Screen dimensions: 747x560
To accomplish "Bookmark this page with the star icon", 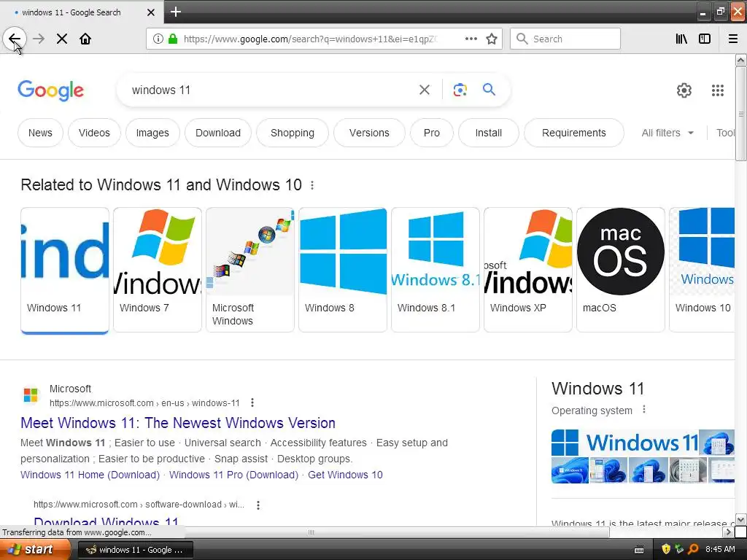I will pyautogui.click(x=492, y=39).
